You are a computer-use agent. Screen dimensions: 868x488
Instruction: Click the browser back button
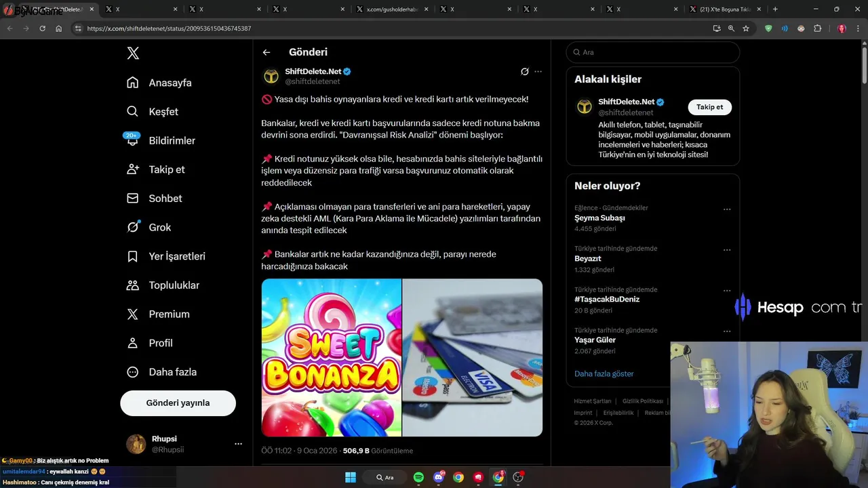tap(9, 28)
